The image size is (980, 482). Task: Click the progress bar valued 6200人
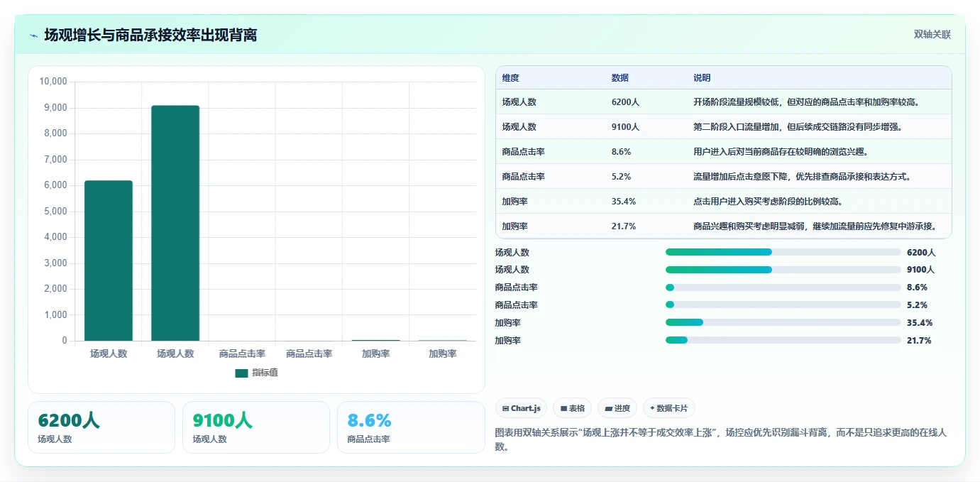(783, 252)
